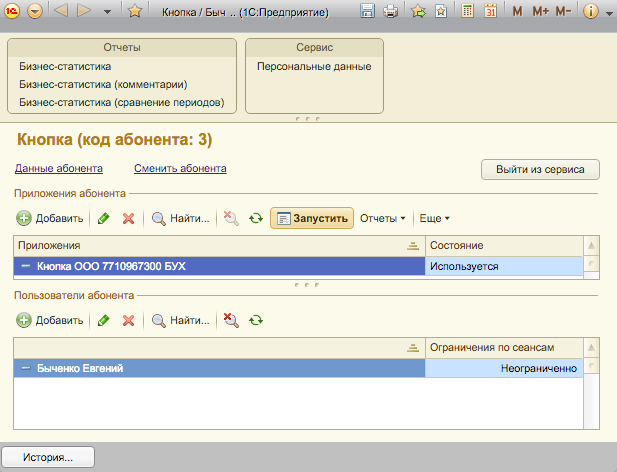The width and height of the screenshot is (617, 472).
Task: Click the printer icon
Action: click(390, 11)
